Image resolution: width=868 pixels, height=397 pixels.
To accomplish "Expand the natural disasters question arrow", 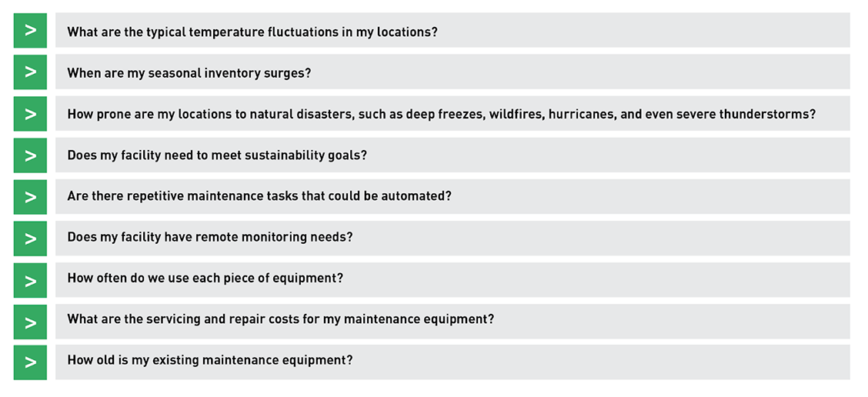I will point(30,113).
